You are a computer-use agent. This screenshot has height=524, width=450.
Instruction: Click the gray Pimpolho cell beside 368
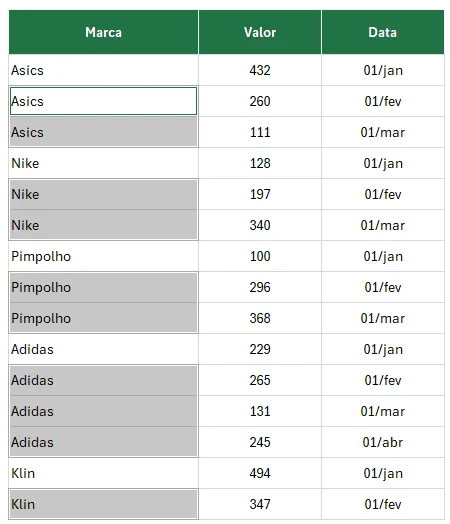point(104,318)
